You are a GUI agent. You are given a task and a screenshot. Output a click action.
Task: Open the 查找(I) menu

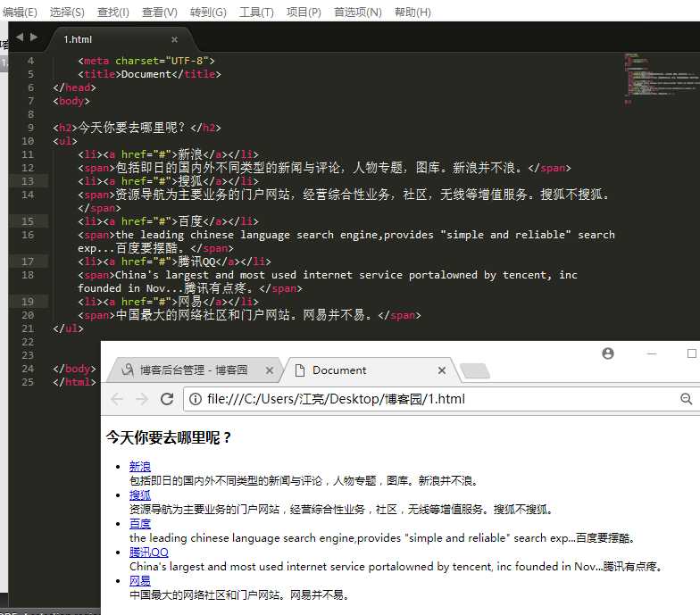click(x=112, y=12)
